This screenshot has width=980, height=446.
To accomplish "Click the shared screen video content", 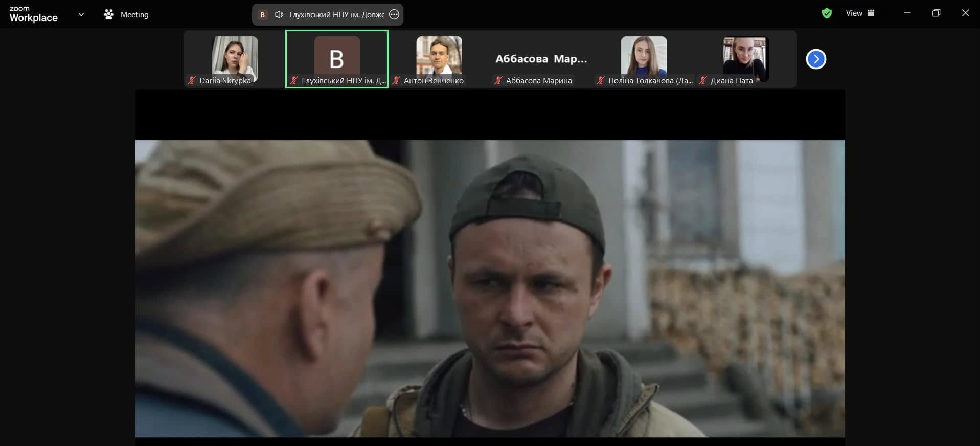I will [490, 288].
